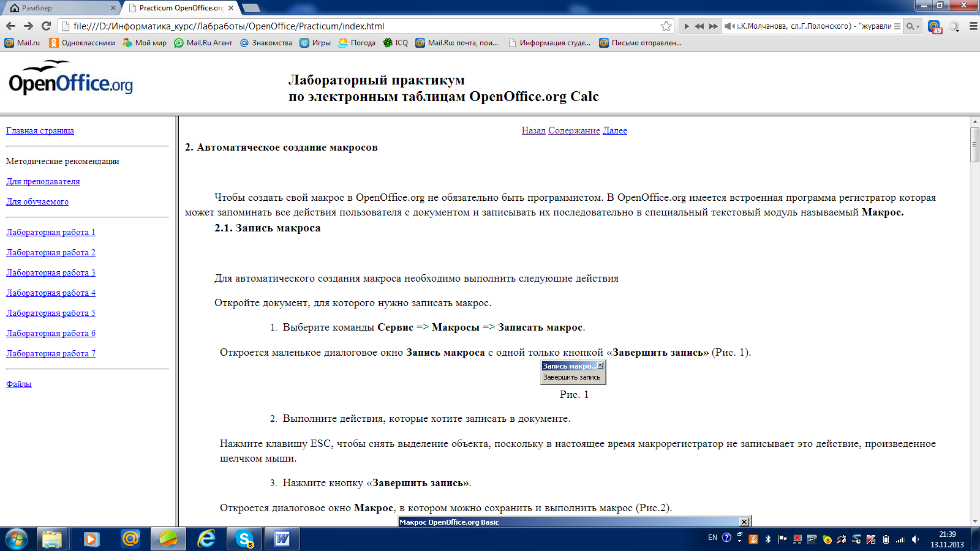Open the Chrome menu hamburger icon

[973, 26]
